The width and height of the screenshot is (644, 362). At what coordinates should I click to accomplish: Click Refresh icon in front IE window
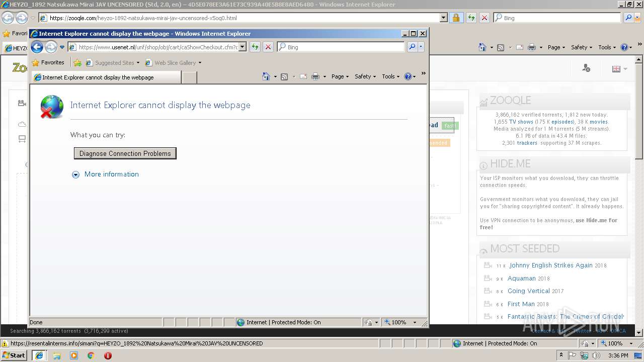pyautogui.click(x=255, y=47)
